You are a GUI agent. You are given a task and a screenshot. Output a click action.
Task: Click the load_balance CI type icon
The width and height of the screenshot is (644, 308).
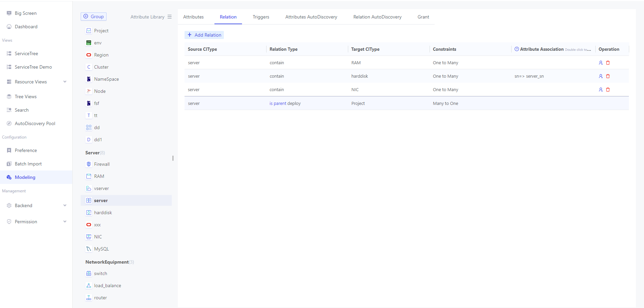pyautogui.click(x=89, y=285)
